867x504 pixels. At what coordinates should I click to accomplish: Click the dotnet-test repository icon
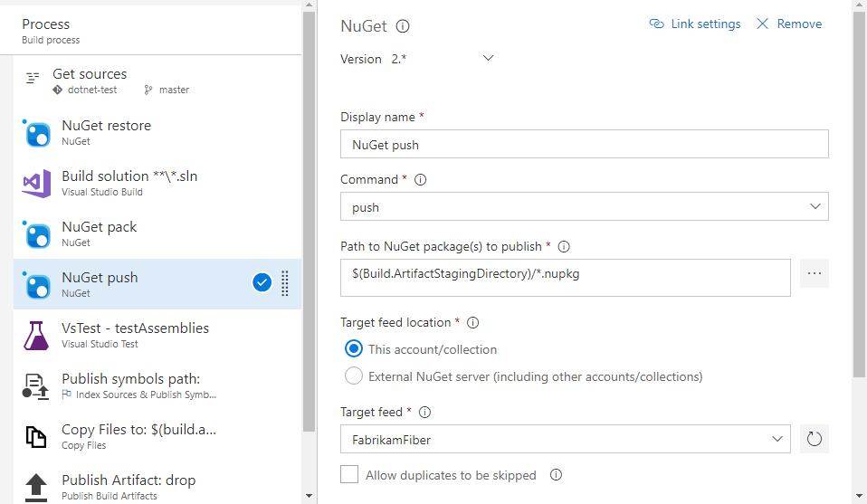pos(58,90)
